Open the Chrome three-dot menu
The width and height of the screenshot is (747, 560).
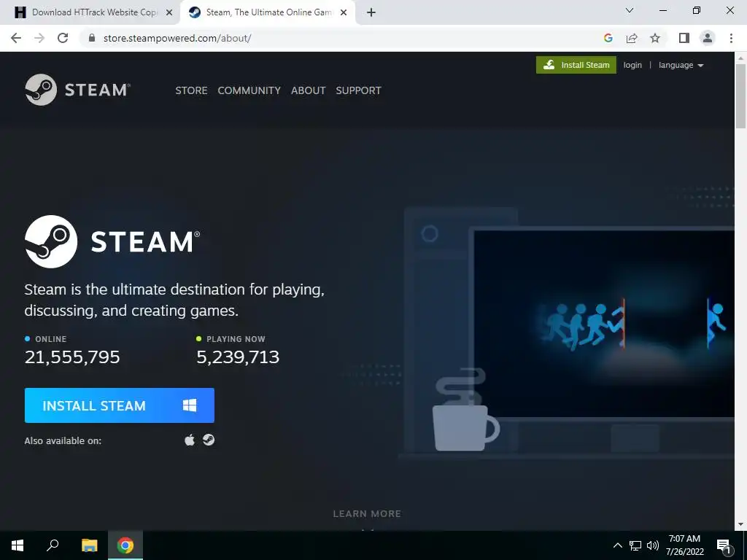(x=731, y=38)
